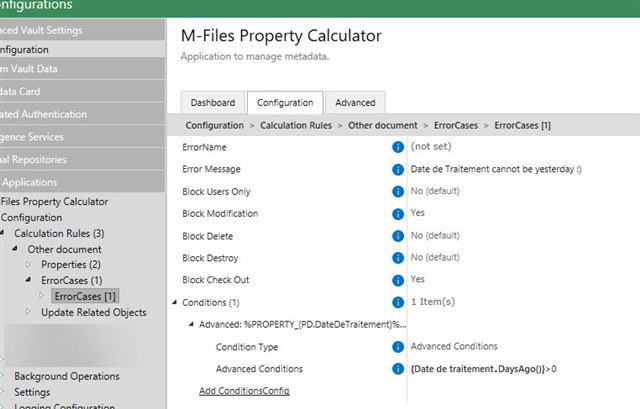Switch to the Dashboard tab

click(212, 102)
